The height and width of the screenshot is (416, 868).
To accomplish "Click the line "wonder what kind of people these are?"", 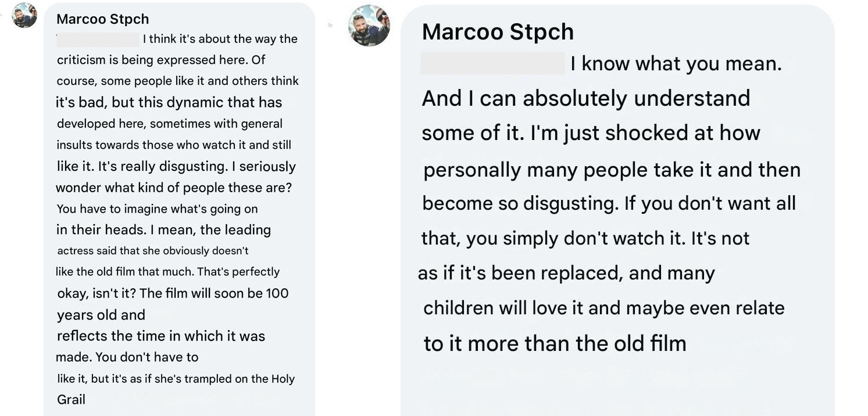I will click(x=174, y=188).
